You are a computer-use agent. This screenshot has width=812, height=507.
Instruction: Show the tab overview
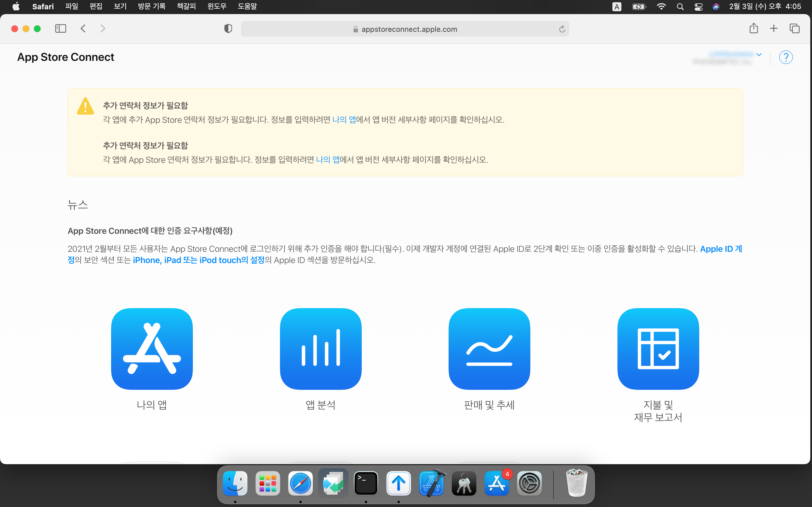click(x=794, y=28)
